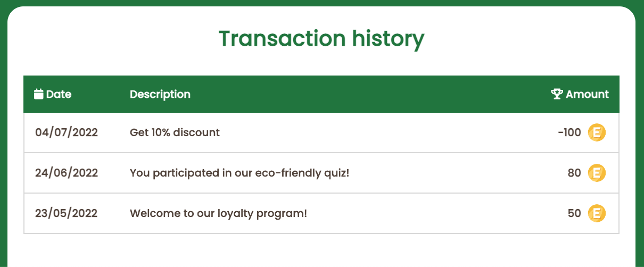Click the Transaction history heading
The width and height of the screenshot is (644, 267).
(x=321, y=39)
